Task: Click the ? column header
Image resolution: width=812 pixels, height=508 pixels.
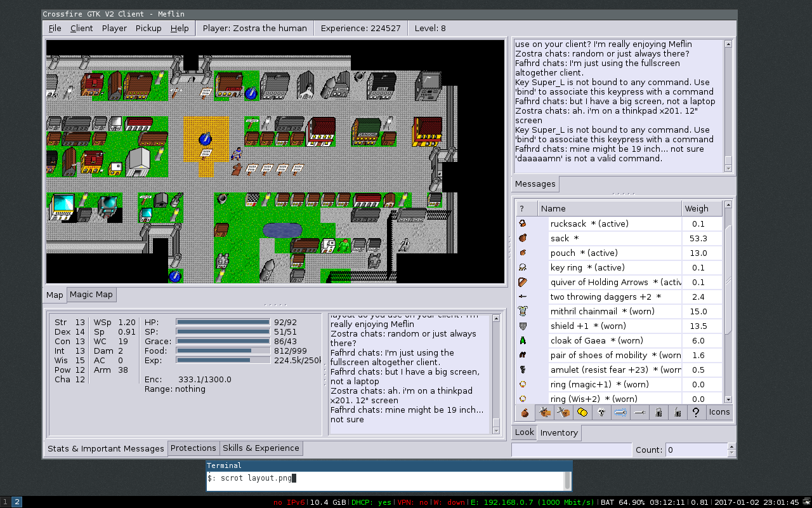Action: point(527,208)
